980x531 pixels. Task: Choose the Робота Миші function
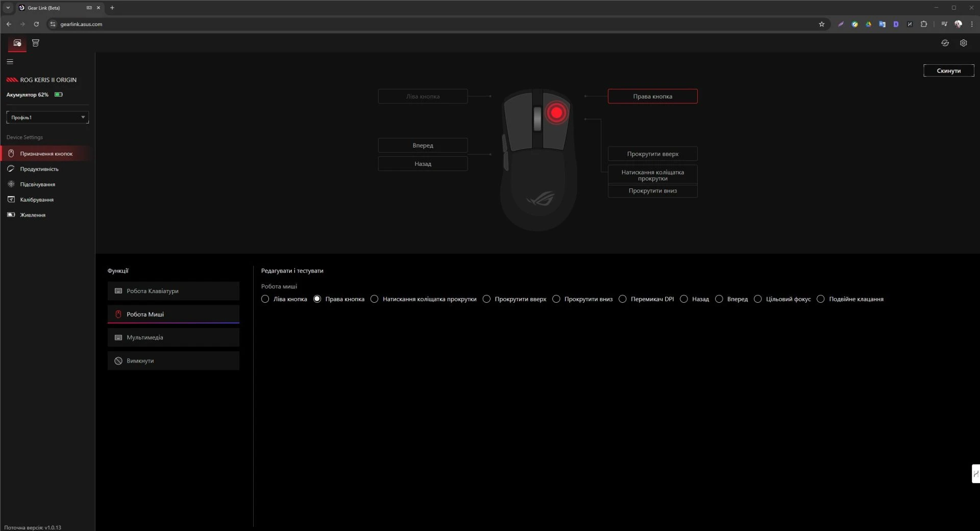[x=173, y=314]
